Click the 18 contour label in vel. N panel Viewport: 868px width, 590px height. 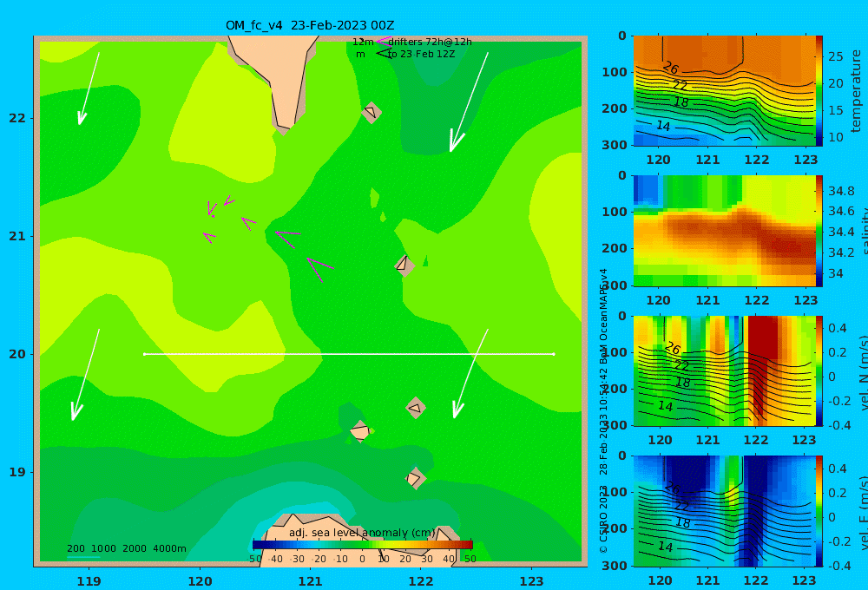tap(683, 383)
